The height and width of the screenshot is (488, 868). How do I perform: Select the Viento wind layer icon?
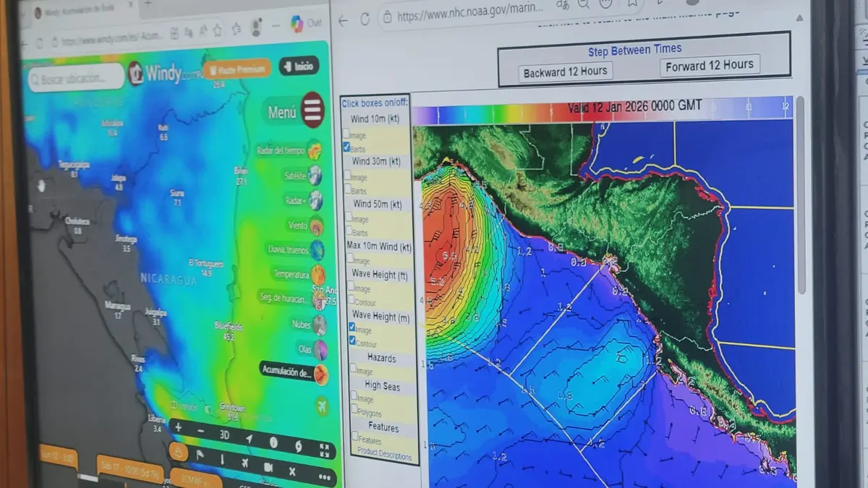pos(317,226)
